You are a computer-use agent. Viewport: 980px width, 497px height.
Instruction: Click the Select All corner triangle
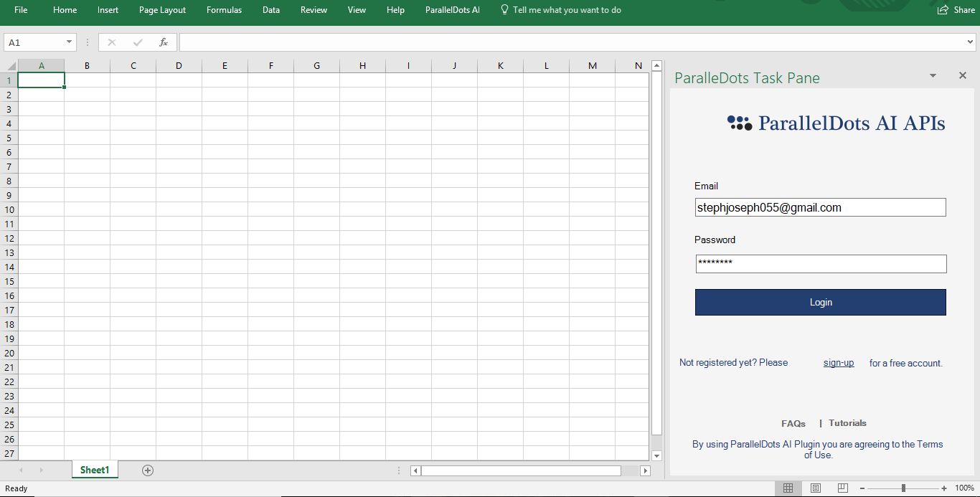click(9, 66)
